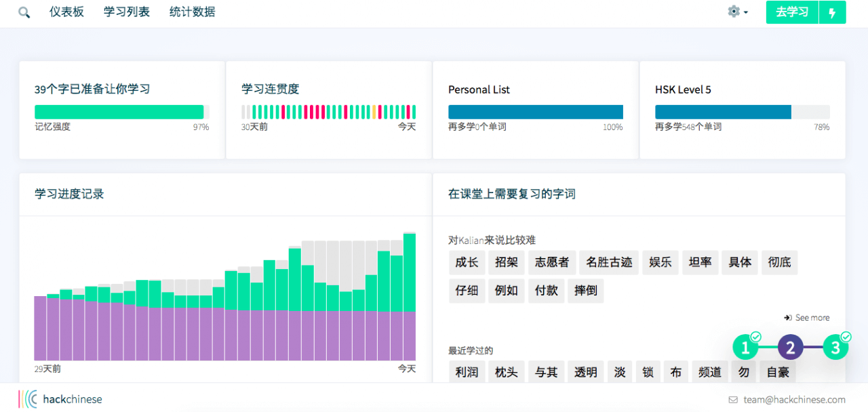Click the 学习连贯度 streak bar strip
This screenshot has width=868, height=412.
(329, 112)
